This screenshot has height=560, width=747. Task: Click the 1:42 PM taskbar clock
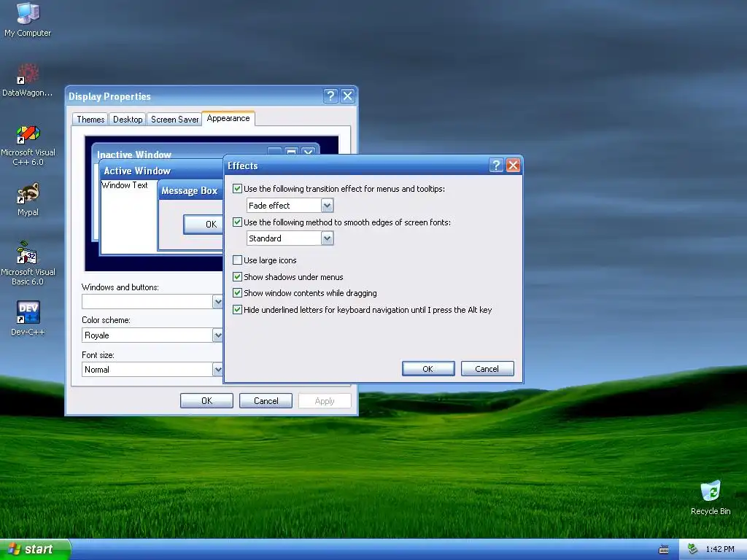(x=719, y=549)
